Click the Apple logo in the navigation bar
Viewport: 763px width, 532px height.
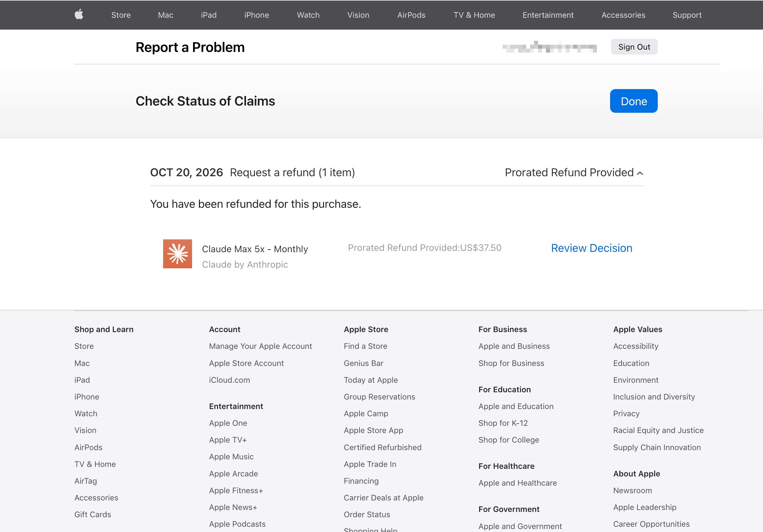pyautogui.click(x=79, y=15)
